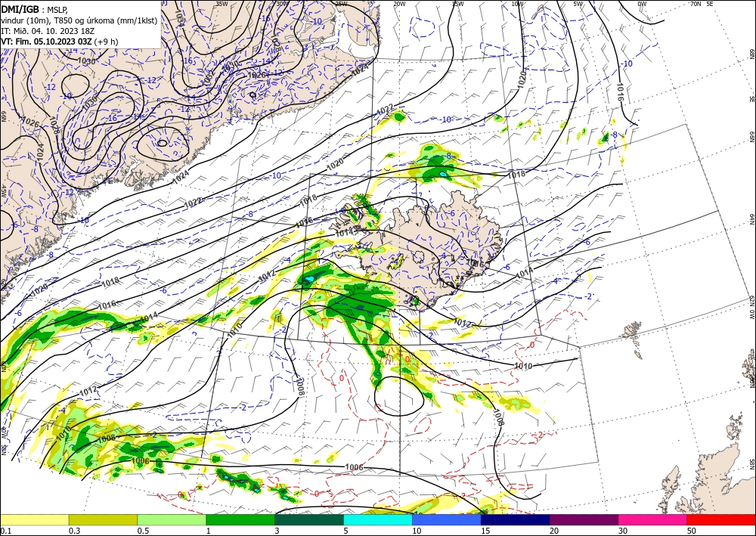The image size is (756, 536).
Task: Click the "IT: Mið. 04. 10. 2023 18Z" line
Action: click(x=48, y=30)
